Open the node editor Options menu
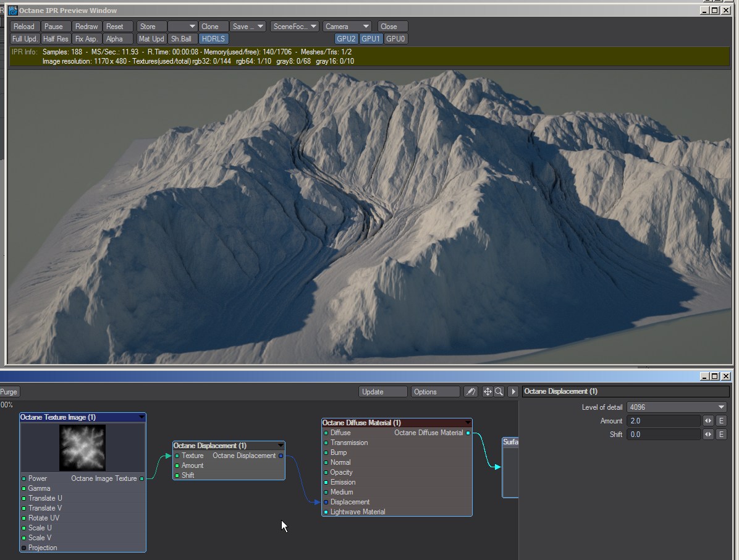 tap(435, 392)
